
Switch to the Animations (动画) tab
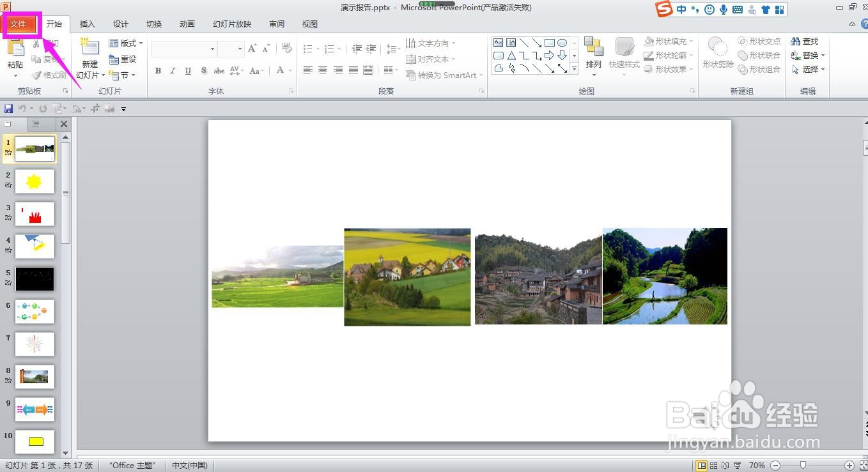(x=187, y=24)
